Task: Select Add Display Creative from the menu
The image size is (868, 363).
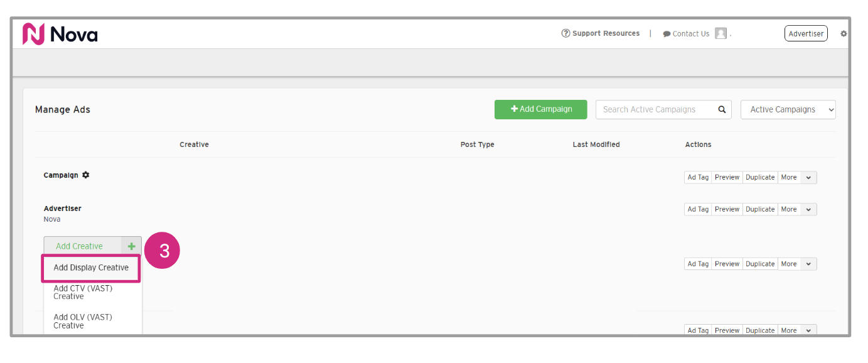Action: pyautogui.click(x=91, y=268)
